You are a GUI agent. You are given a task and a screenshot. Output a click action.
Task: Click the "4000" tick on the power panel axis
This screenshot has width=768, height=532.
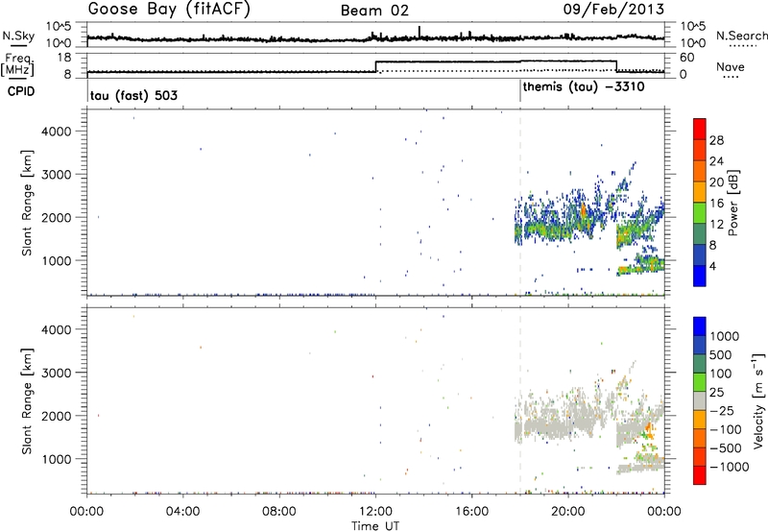pos(57,132)
